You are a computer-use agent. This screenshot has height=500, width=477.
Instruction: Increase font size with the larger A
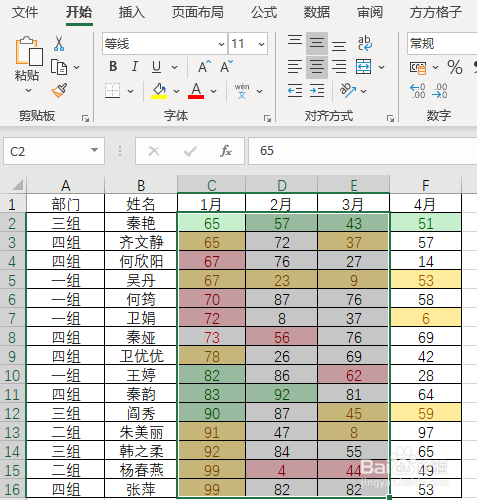pos(204,67)
